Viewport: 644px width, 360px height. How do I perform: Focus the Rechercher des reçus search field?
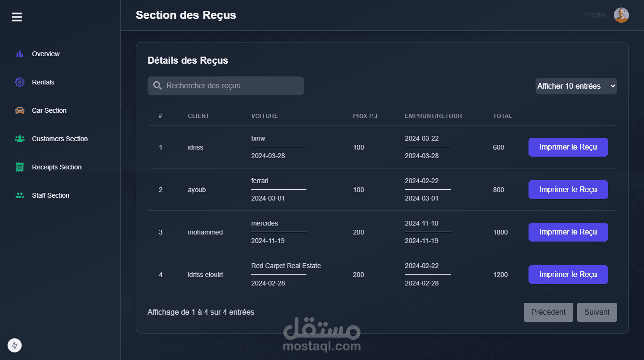231,86
